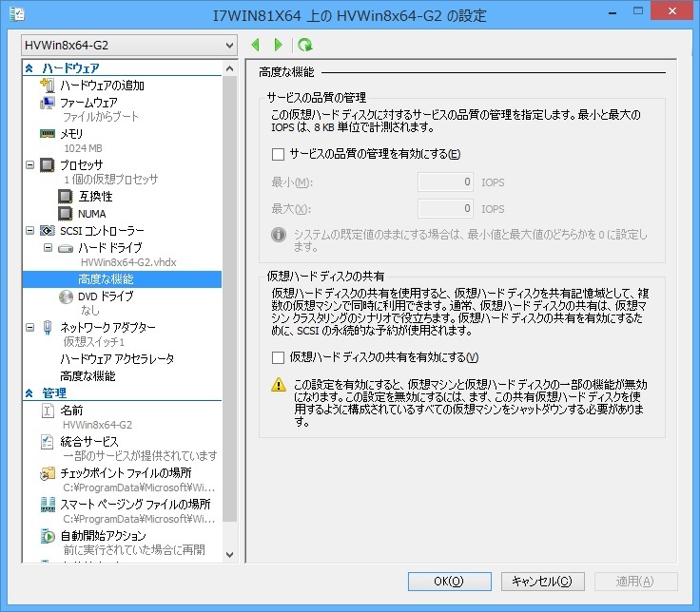Click the 自動開始アクション icon

tap(47, 536)
